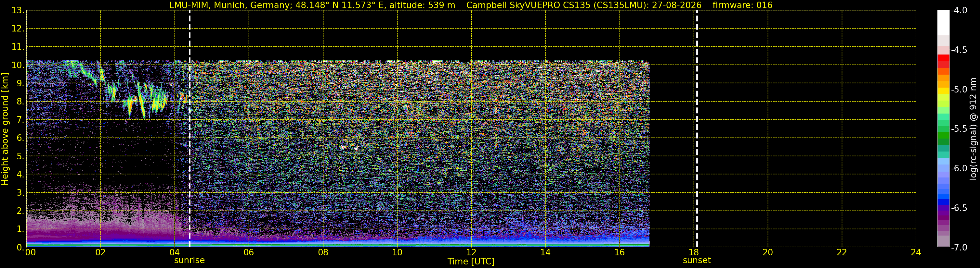The image size is (980, 268).
Task: Click the white top of the colorbar
Action: tap(944, 23)
